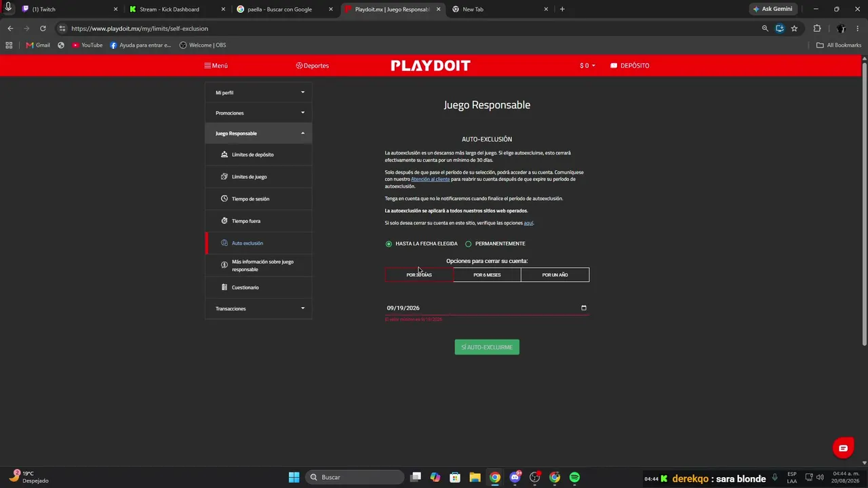Choose POR 30 DÍAS option
Viewport: 868px width, 488px height.
[419, 274]
